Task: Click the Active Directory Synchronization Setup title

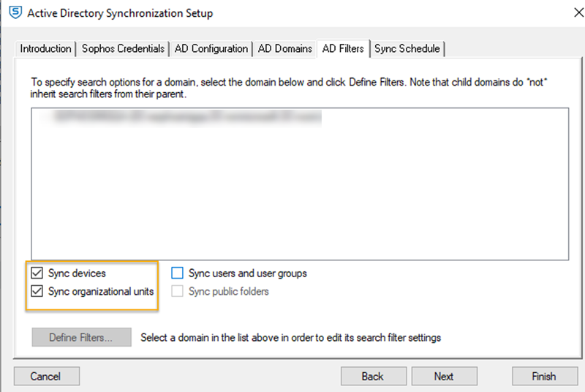Action: (x=121, y=14)
